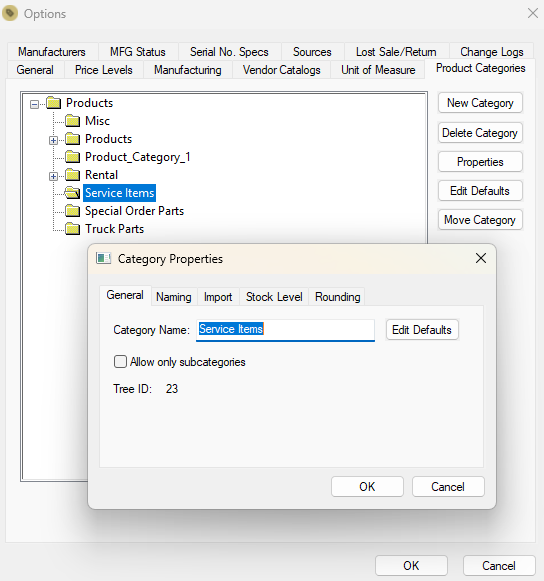Collapse the root Products tree node

click(34, 104)
